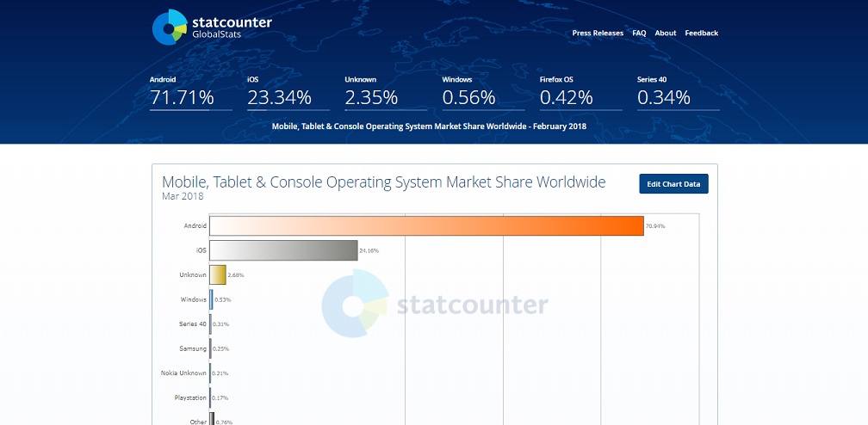Click the Windows 0.56% statistic

pos(483,92)
